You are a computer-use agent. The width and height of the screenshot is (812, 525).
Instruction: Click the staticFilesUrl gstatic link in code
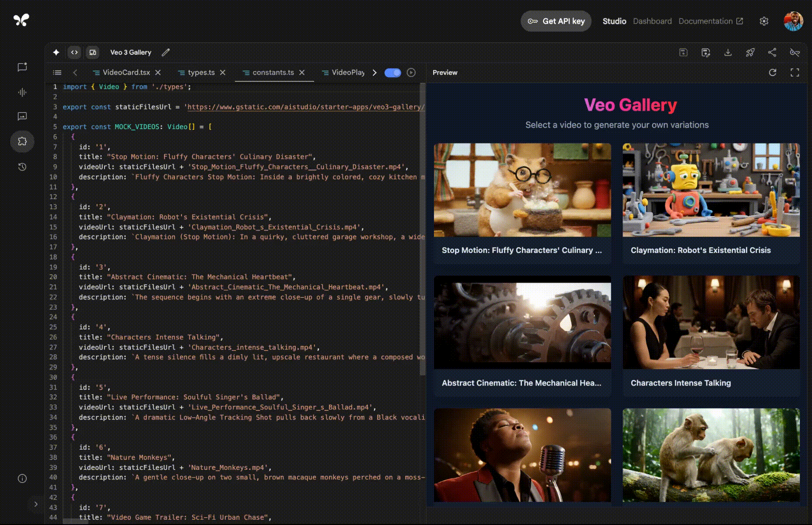pyautogui.click(x=306, y=107)
